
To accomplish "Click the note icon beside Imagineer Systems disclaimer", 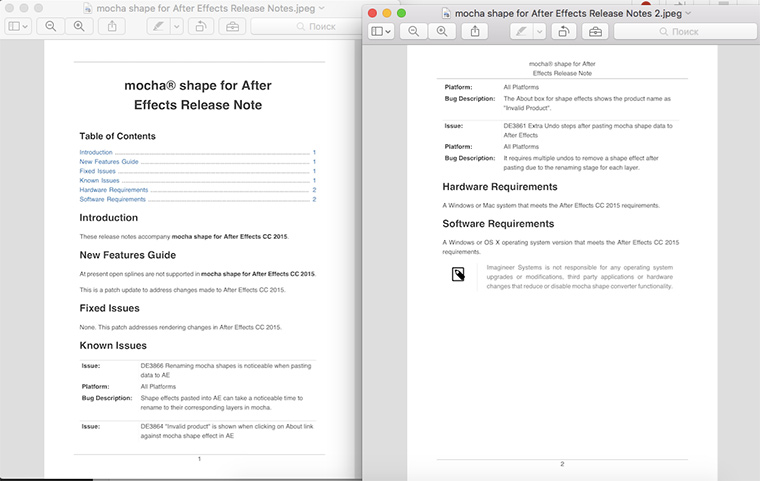I will [458, 274].
